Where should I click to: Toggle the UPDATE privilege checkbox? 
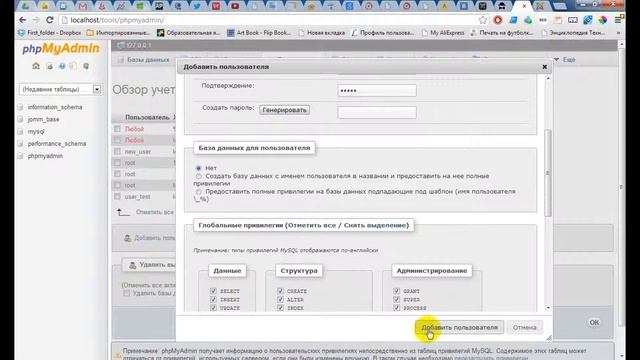point(213,308)
